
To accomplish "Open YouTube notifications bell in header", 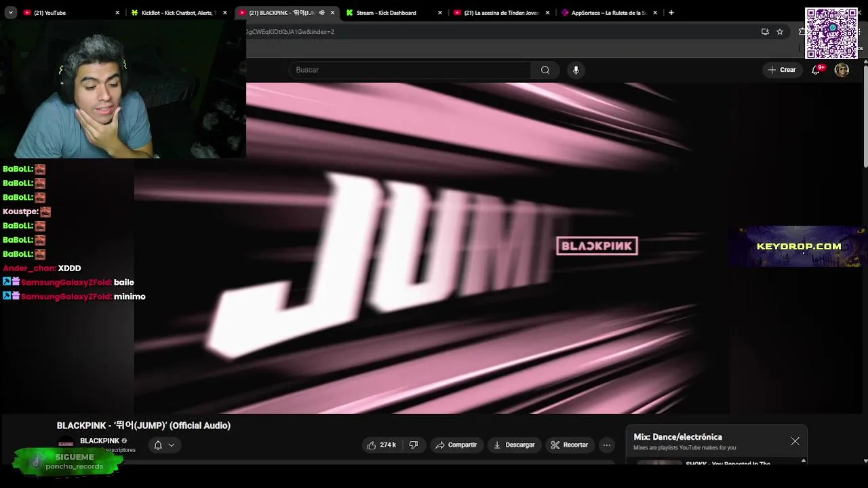I will (x=816, y=70).
